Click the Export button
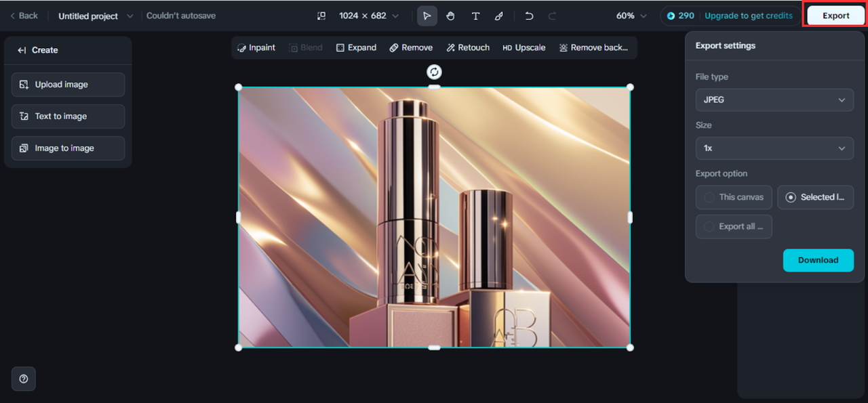 [835, 16]
